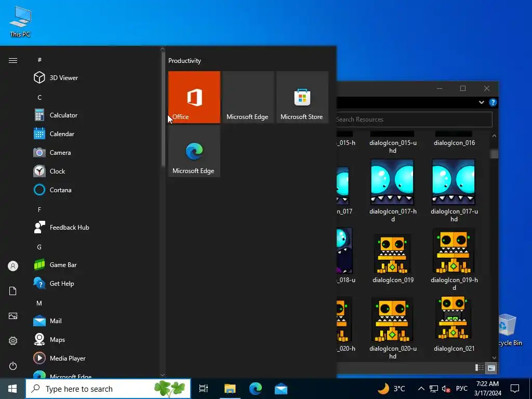Switch the РУС input language indicator
Image resolution: width=532 pixels, height=399 pixels.
[461, 389]
